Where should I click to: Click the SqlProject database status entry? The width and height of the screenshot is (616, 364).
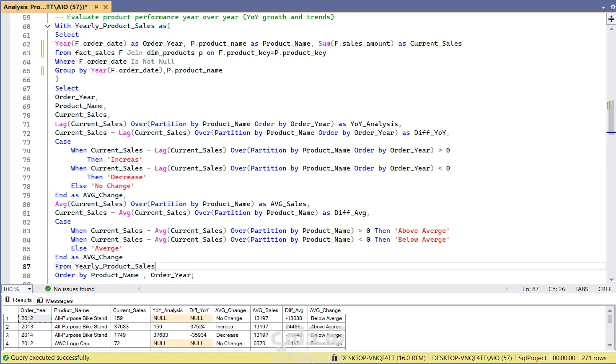coord(532,358)
